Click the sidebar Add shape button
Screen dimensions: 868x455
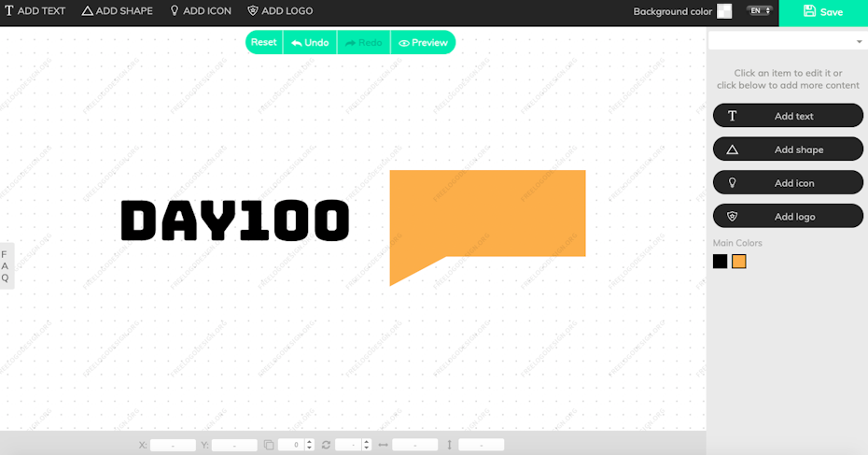(788, 149)
